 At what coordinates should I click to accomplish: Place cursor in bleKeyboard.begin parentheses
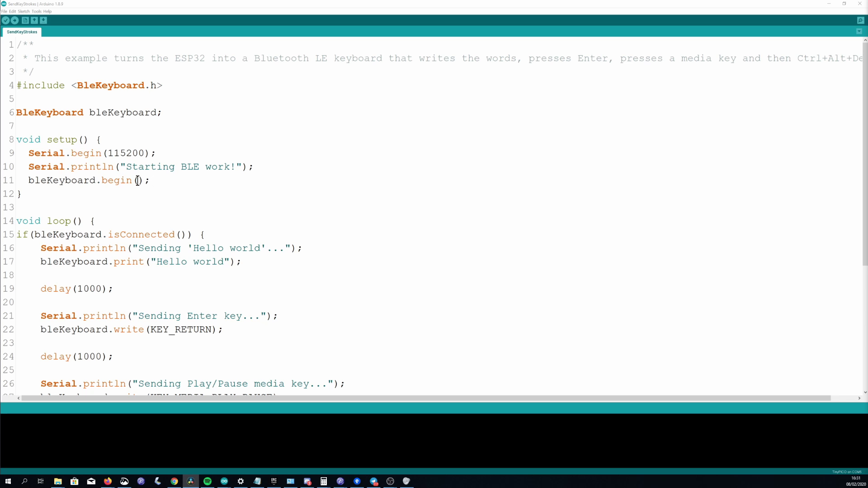click(138, 180)
